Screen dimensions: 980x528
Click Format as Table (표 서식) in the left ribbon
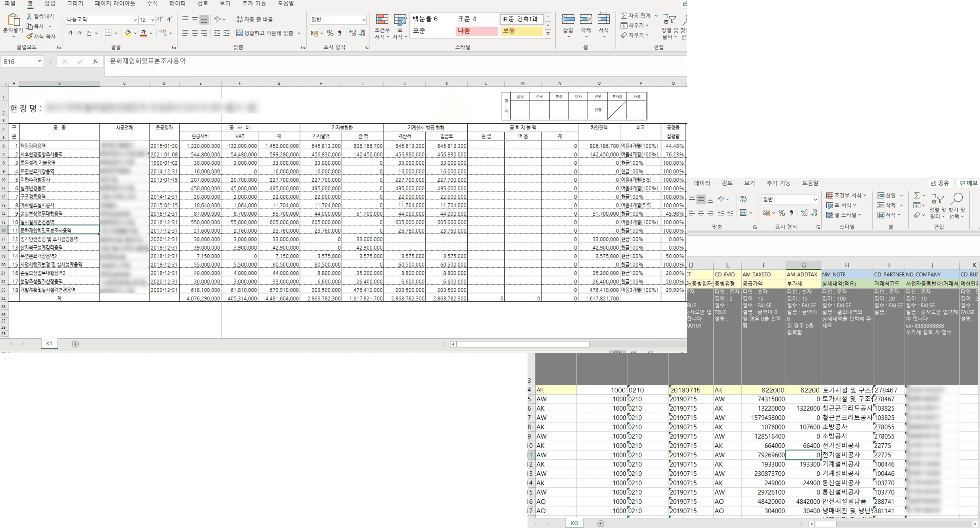point(400,26)
